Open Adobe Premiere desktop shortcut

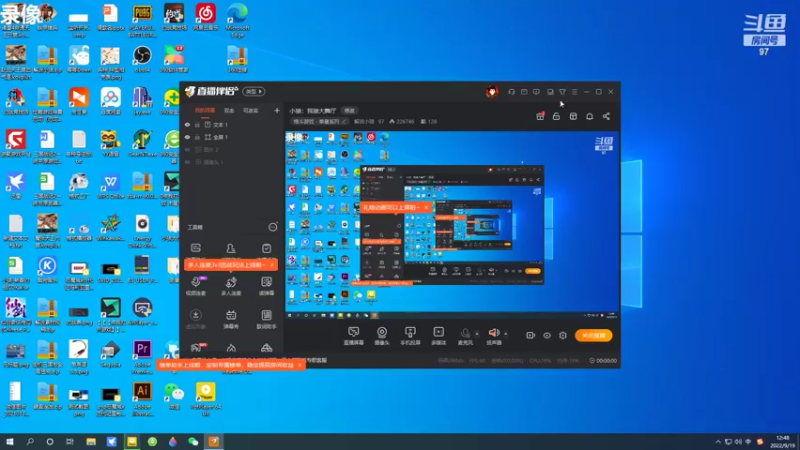142,357
